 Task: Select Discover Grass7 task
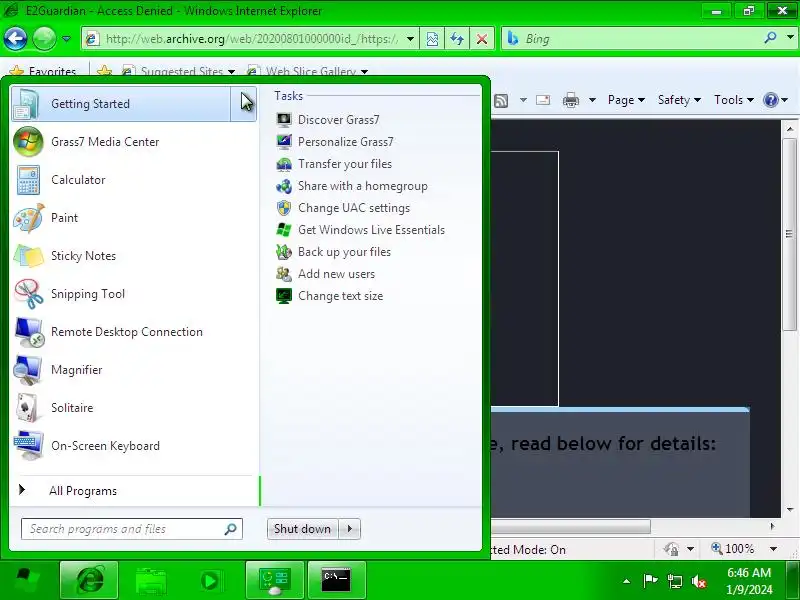[328, 120]
